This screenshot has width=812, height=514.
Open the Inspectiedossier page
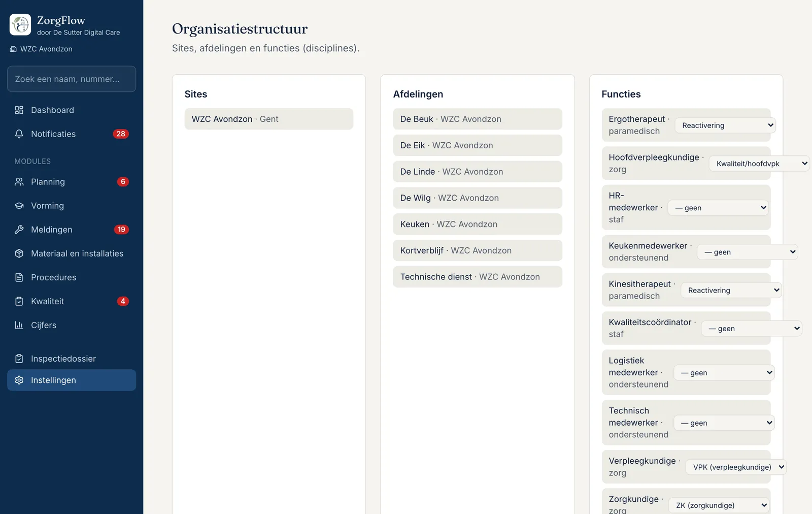click(x=72, y=359)
